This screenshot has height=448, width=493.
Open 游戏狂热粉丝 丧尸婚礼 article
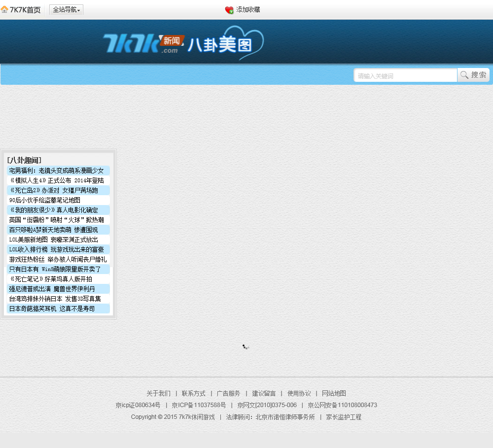click(58, 259)
